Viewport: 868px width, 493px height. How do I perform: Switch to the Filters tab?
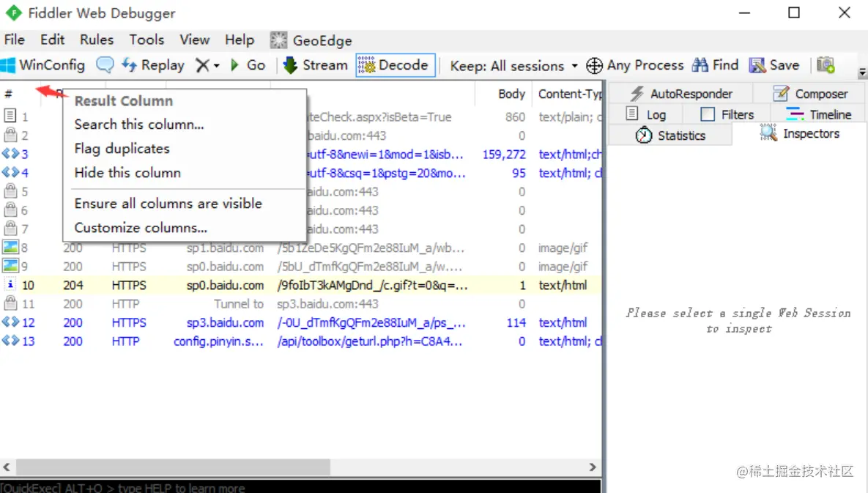(727, 114)
